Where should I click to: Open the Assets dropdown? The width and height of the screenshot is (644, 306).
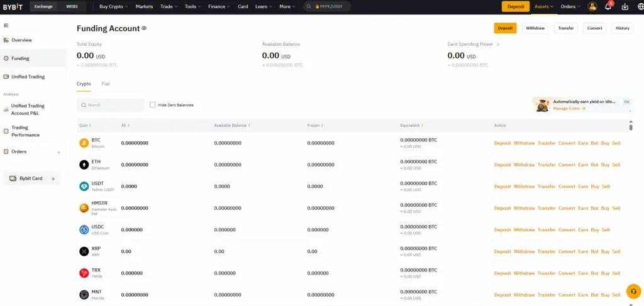[x=544, y=6]
